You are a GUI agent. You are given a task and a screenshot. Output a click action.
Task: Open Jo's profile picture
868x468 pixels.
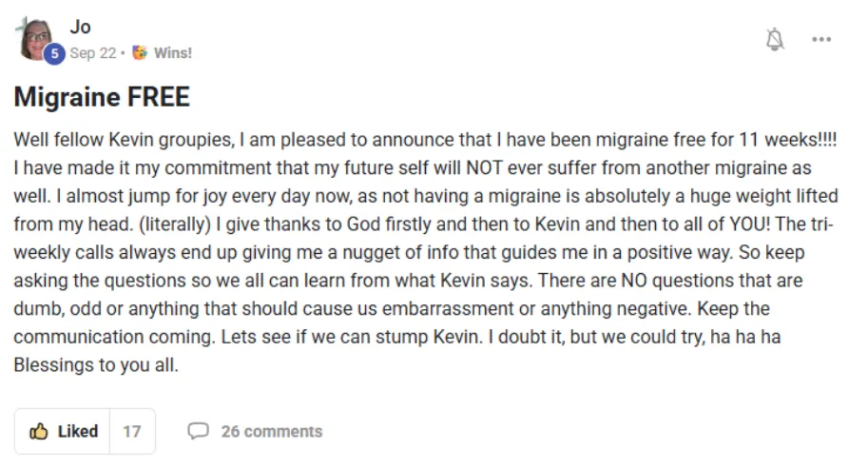(35, 38)
